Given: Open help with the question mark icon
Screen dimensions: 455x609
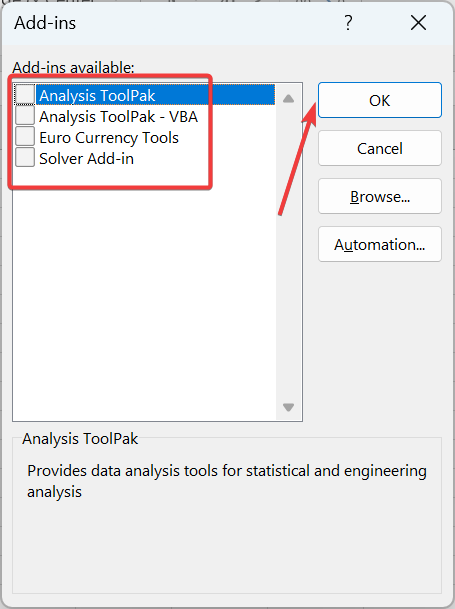Looking at the screenshot, I should coord(348,23).
